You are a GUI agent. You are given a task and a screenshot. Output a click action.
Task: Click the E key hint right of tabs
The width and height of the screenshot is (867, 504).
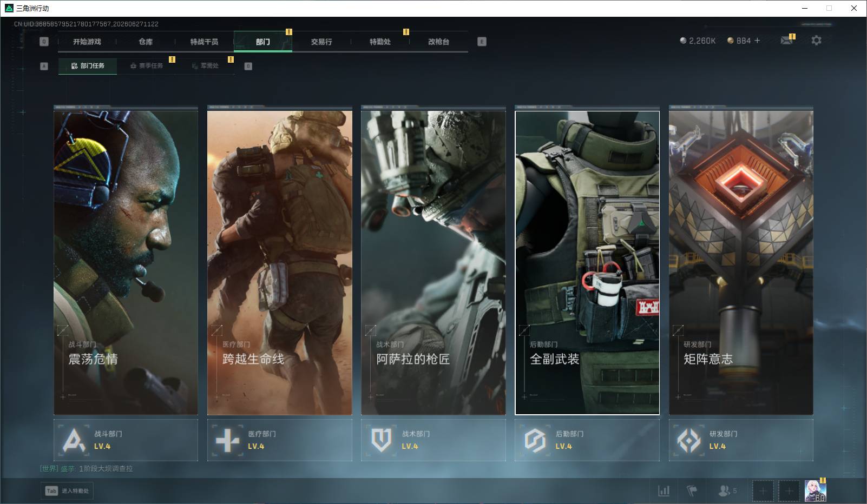[x=482, y=42]
